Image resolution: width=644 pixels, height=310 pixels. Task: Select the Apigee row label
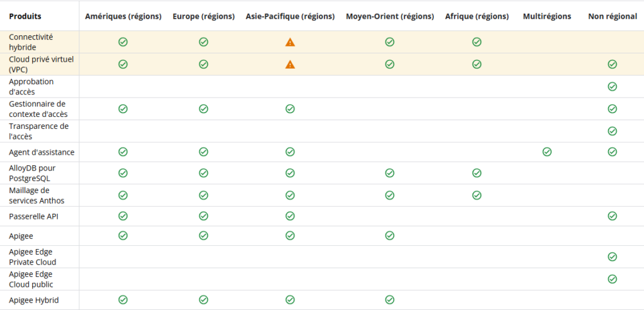click(x=21, y=236)
